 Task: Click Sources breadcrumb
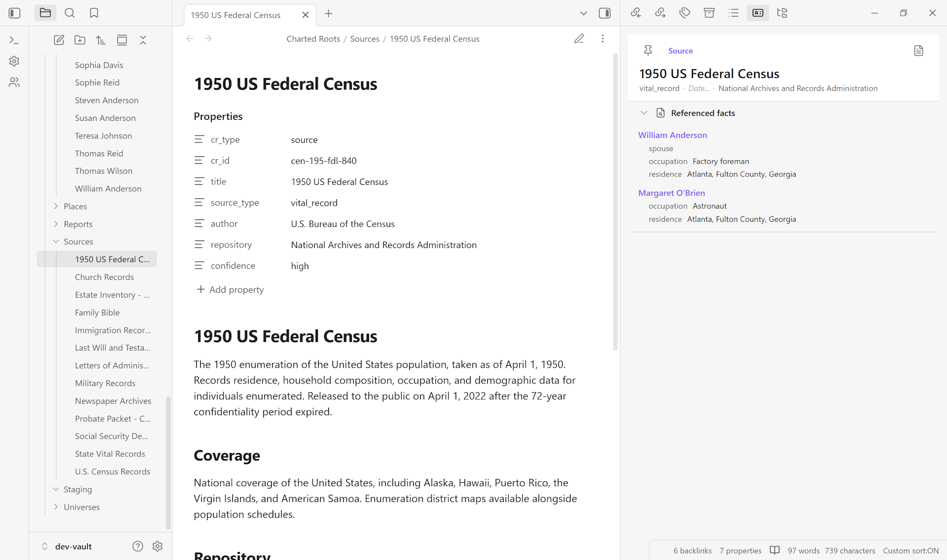tap(364, 39)
